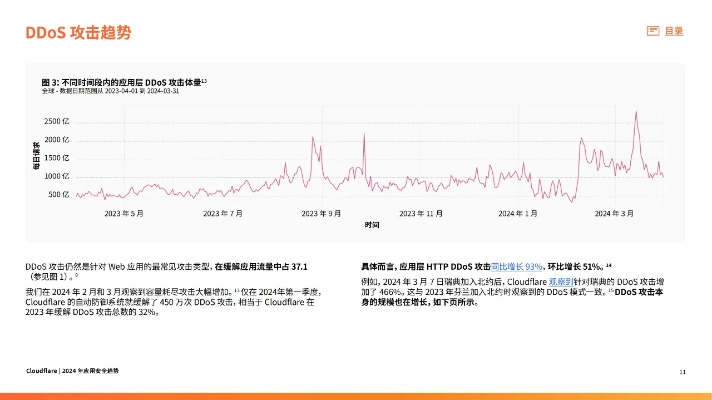Viewport: 712px width, 400px height.
Task: Click the 2023 年 9 月 axis label
Action: pos(321,213)
